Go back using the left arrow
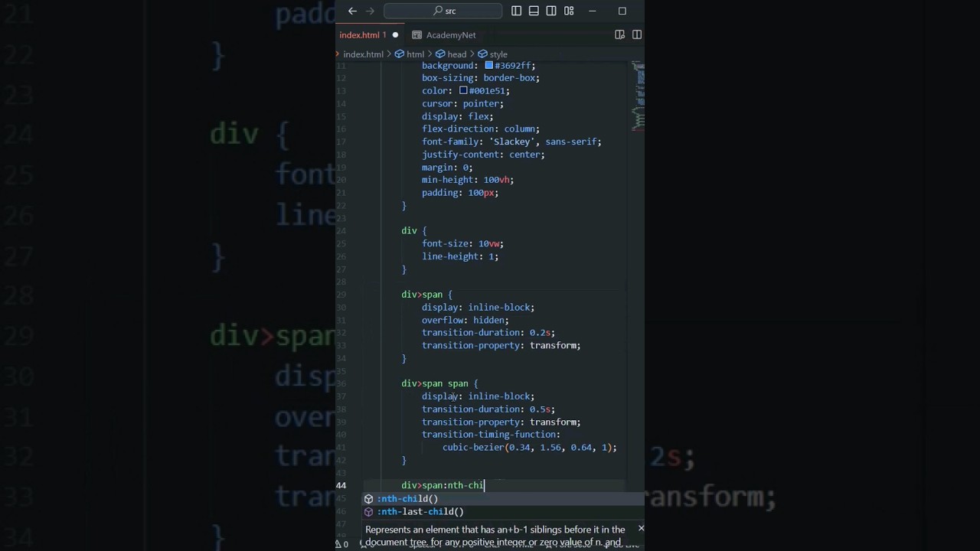Image resolution: width=980 pixels, height=551 pixels. [352, 11]
